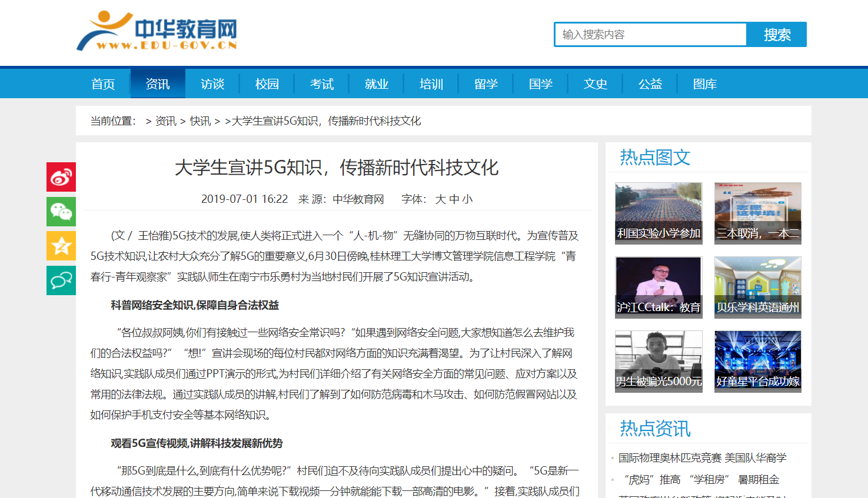Share article via WeChat icon
Image resolution: width=868 pixels, height=498 pixels.
tap(61, 212)
